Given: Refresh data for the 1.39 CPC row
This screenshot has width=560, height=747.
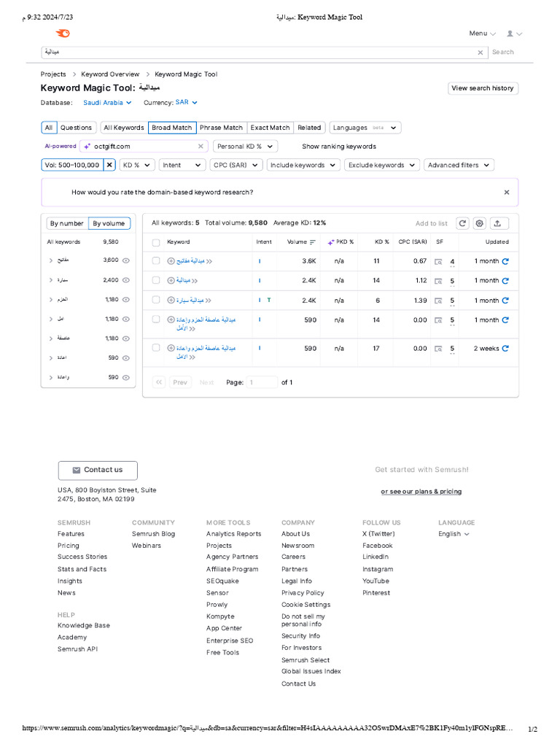Looking at the screenshot, I should click(505, 301).
